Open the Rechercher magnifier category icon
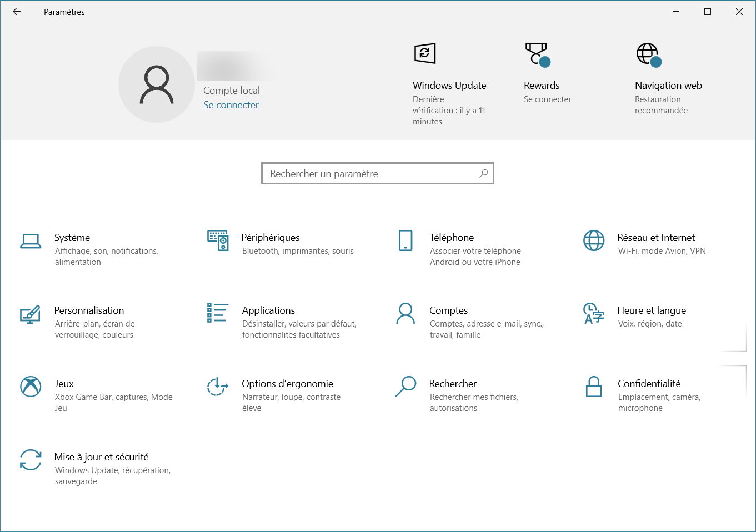Image resolution: width=756 pixels, height=532 pixels. [405, 387]
